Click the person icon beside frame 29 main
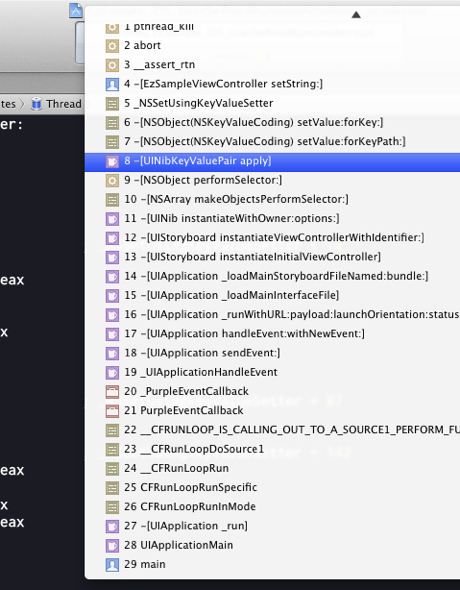The image size is (460, 590). (112, 565)
